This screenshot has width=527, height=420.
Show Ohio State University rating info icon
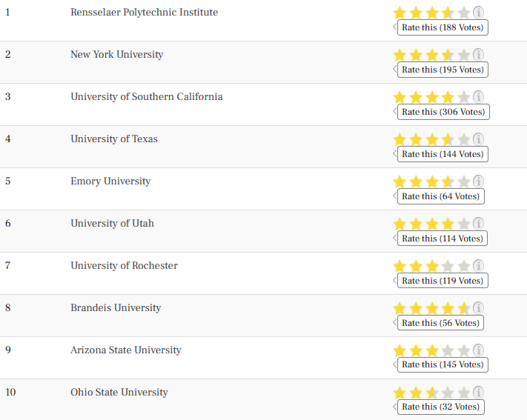[x=478, y=393]
